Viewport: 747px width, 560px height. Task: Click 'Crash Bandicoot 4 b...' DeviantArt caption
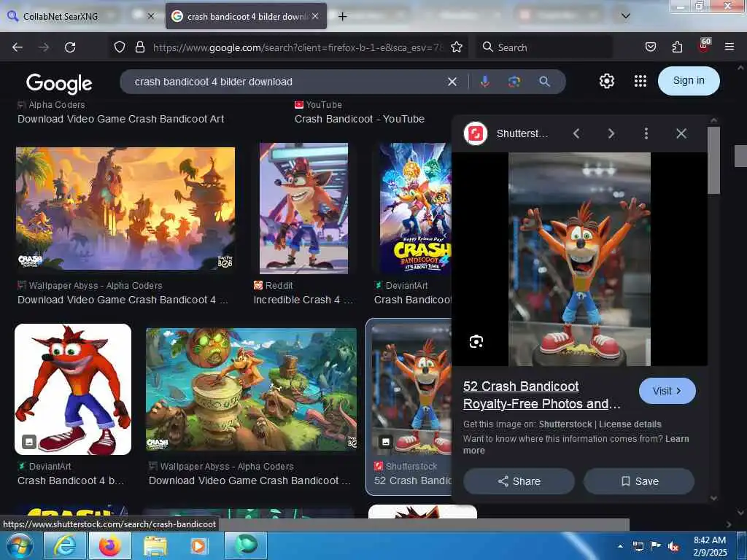point(71,481)
